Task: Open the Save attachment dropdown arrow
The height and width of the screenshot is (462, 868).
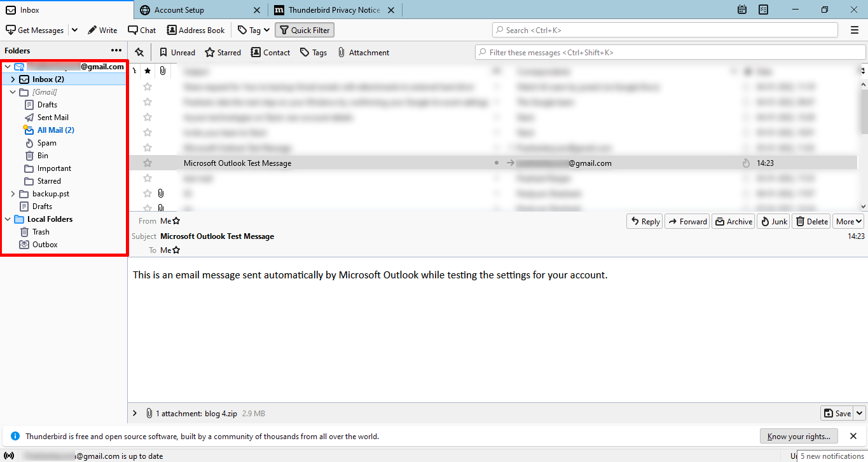Action: point(859,413)
